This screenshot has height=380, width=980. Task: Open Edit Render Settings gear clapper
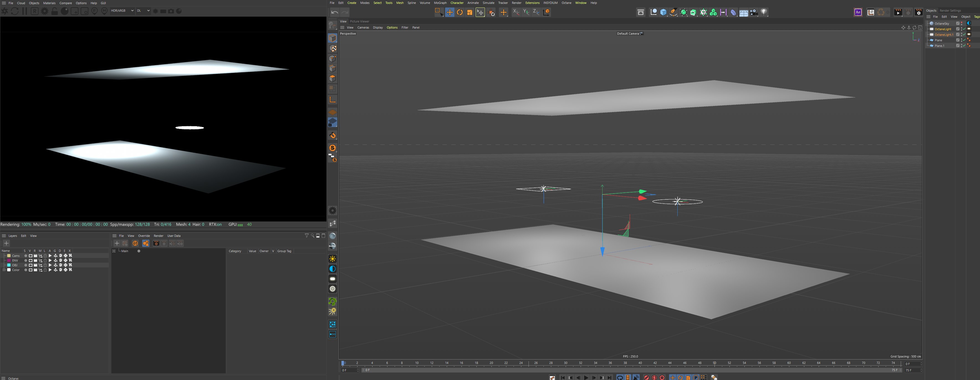click(918, 12)
